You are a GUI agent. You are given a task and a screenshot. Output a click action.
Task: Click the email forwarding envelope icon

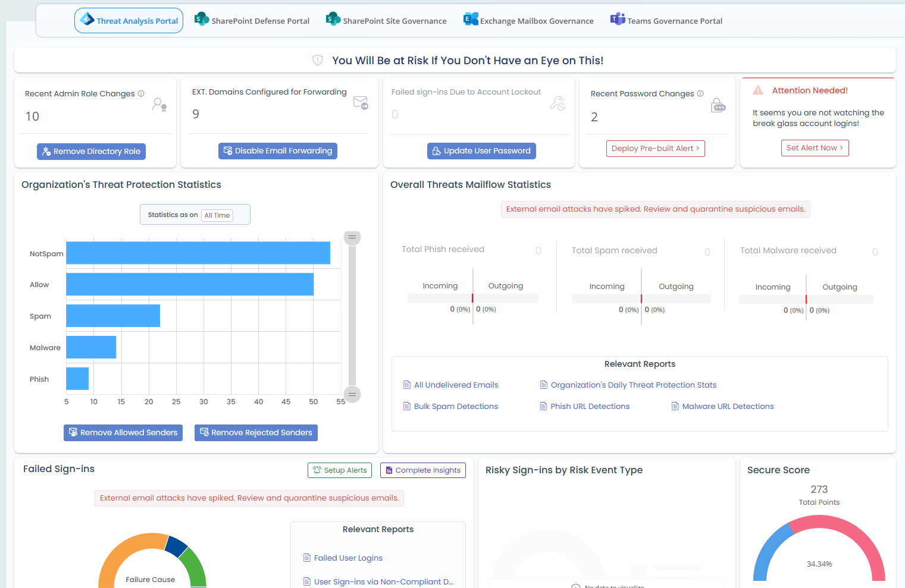click(361, 103)
